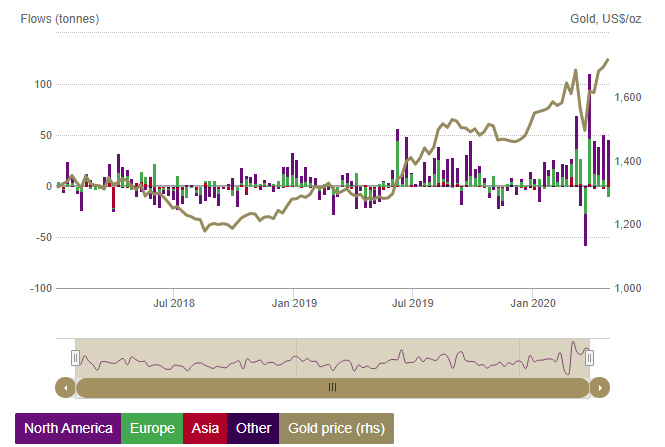Click the scrollbar right arrow button
This screenshot has width=665, height=447.
pos(599,387)
